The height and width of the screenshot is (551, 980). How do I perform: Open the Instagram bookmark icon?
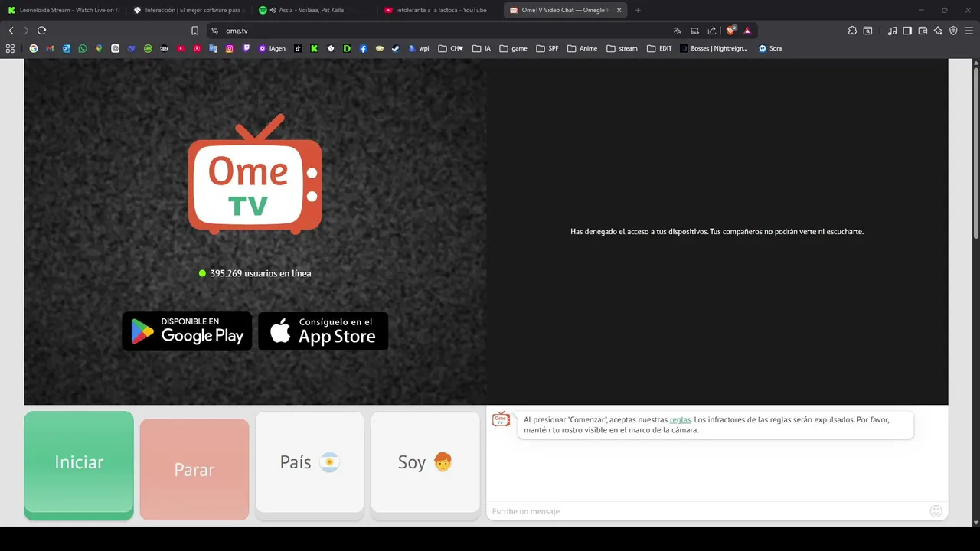coord(230,48)
